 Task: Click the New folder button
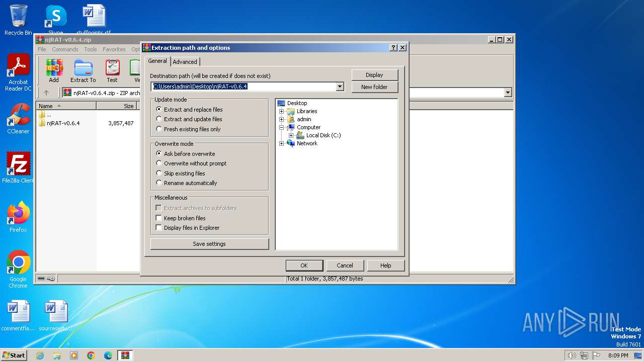374,87
